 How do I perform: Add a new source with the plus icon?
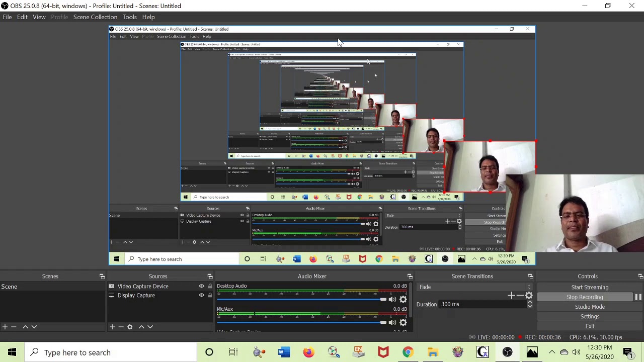(112, 327)
